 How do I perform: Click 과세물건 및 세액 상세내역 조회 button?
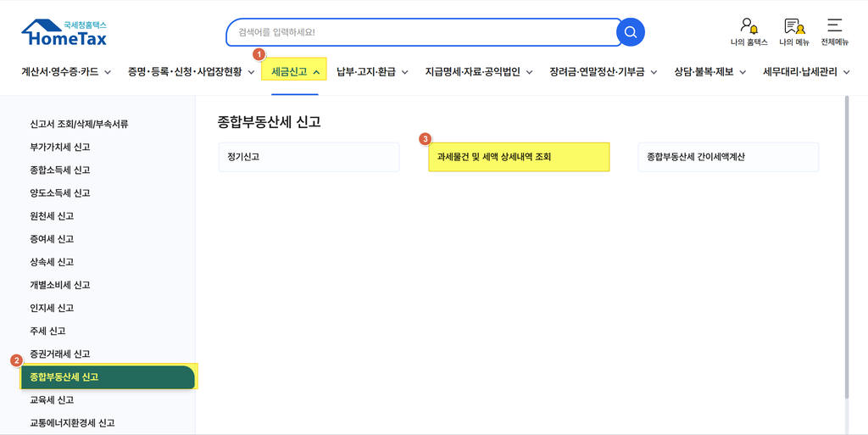[519, 157]
